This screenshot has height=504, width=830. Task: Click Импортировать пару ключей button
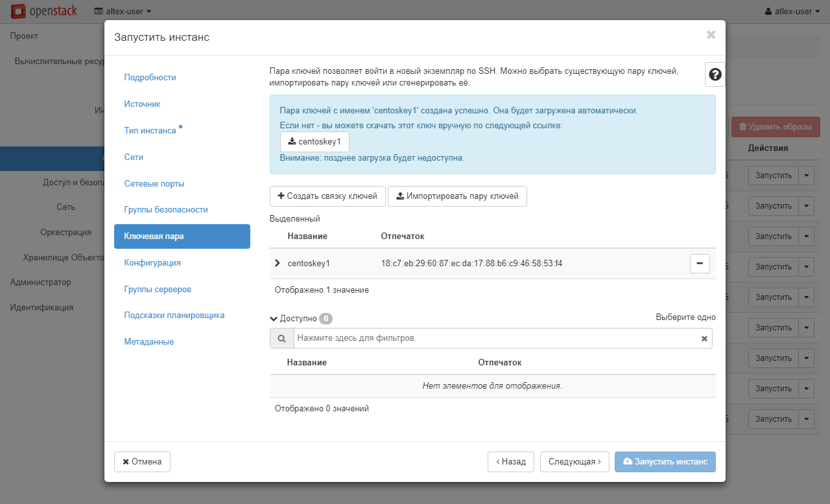[x=457, y=196]
